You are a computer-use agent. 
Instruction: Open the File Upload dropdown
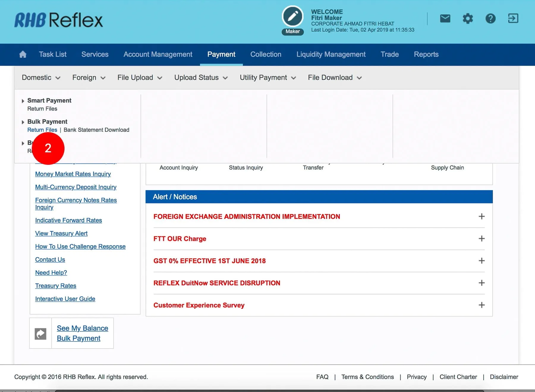pyautogui.click(x=140, y=78)
